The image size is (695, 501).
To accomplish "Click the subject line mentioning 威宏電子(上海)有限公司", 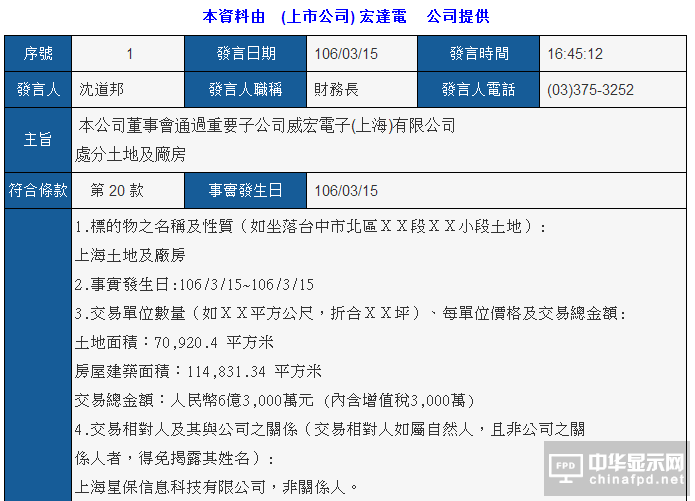I will click(x=267, y=126).
